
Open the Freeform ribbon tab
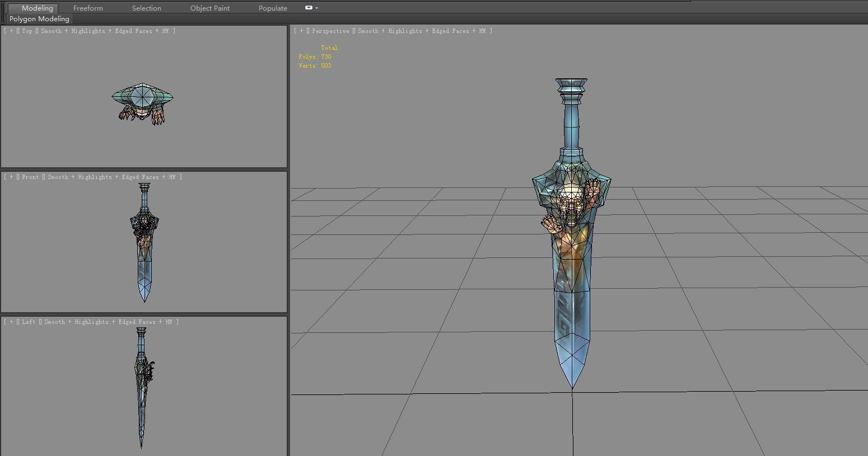click(88, 8)
